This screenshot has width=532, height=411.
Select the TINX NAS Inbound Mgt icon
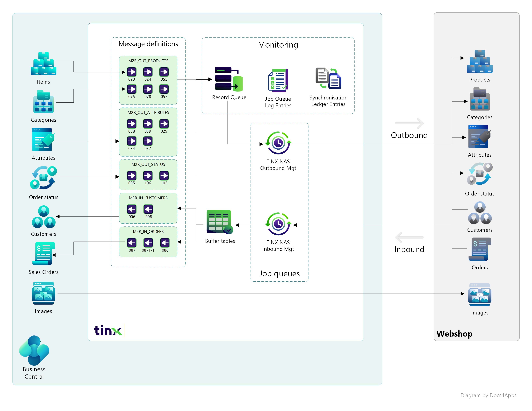pos(278,224)
